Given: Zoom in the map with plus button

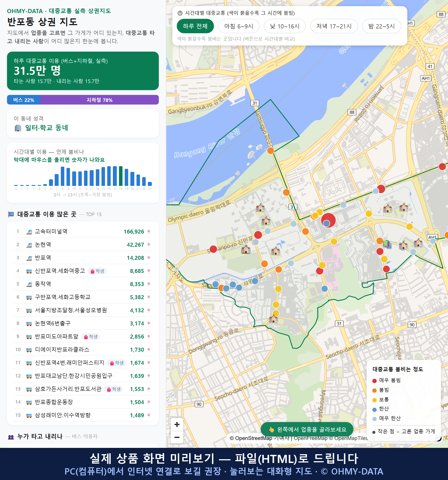Looking at the screenshot, I should (x=177, y=424).
